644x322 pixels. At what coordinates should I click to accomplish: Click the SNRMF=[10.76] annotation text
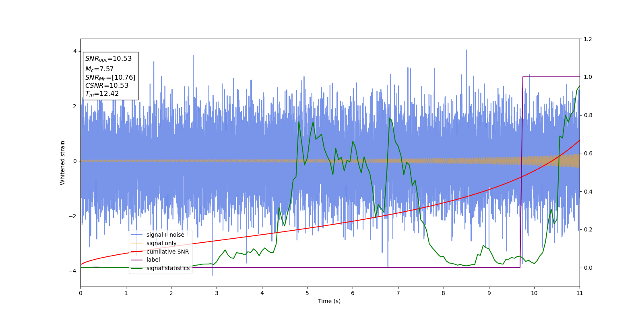coord(110,77)
